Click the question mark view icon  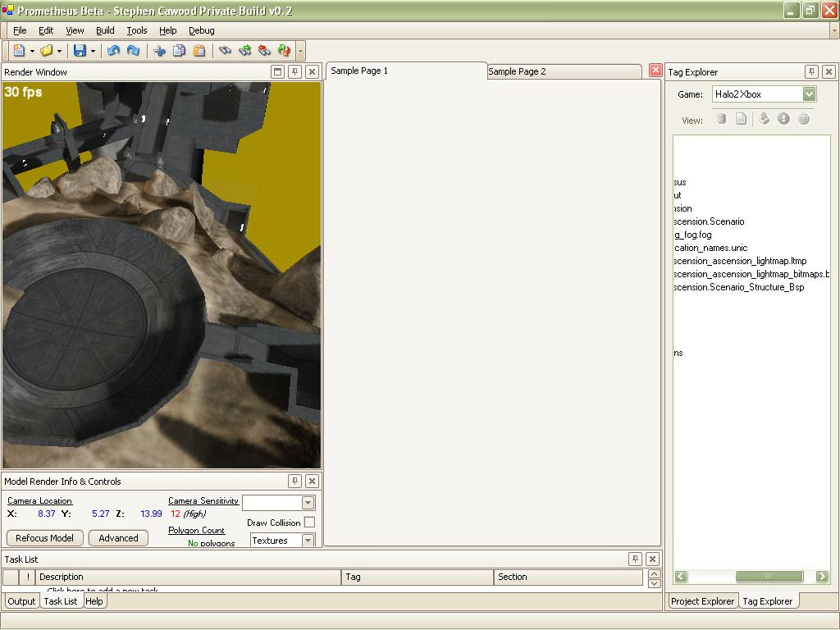803,119
